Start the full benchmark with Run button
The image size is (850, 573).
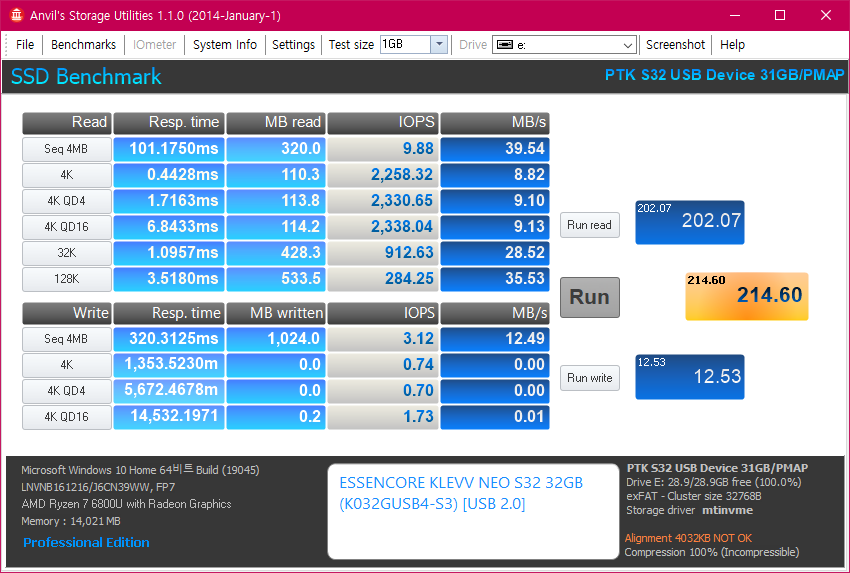tap(590, 297)
